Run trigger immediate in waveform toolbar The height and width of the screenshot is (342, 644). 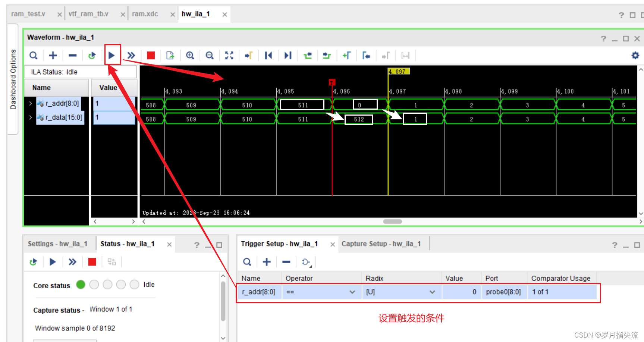[131, 56]
